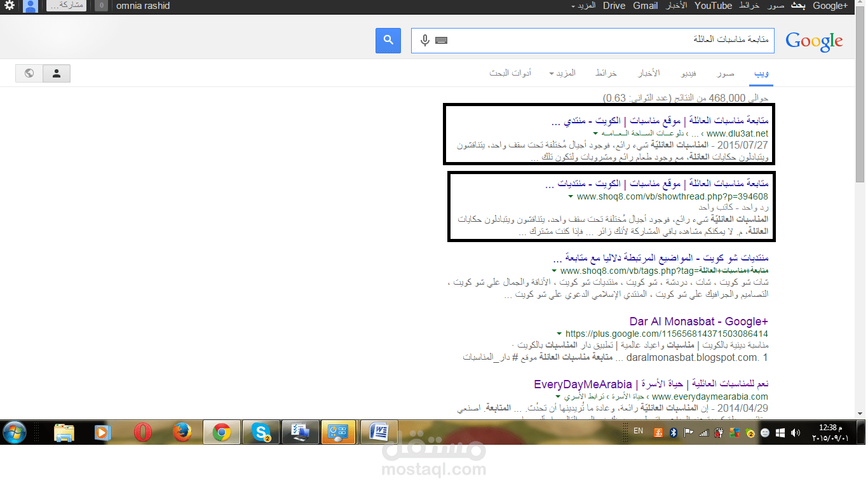Switch to the خرائط search tab
This screenshot has width=868, height=488.
click(x=606, y=73)
